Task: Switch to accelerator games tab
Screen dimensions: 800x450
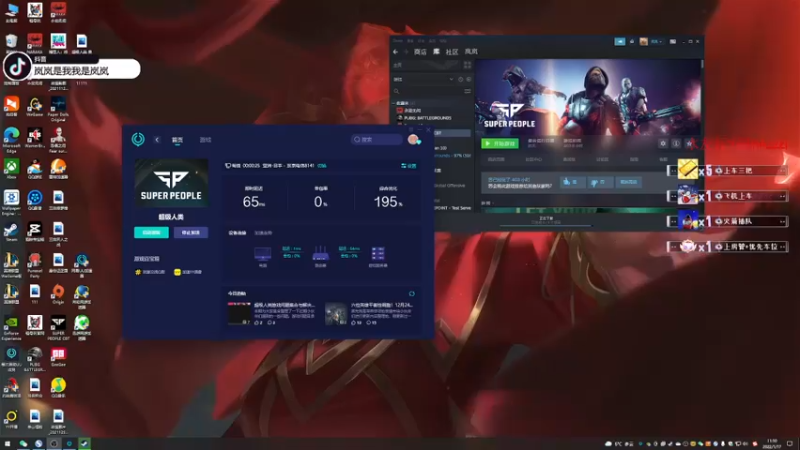Action: pos(205,140)
